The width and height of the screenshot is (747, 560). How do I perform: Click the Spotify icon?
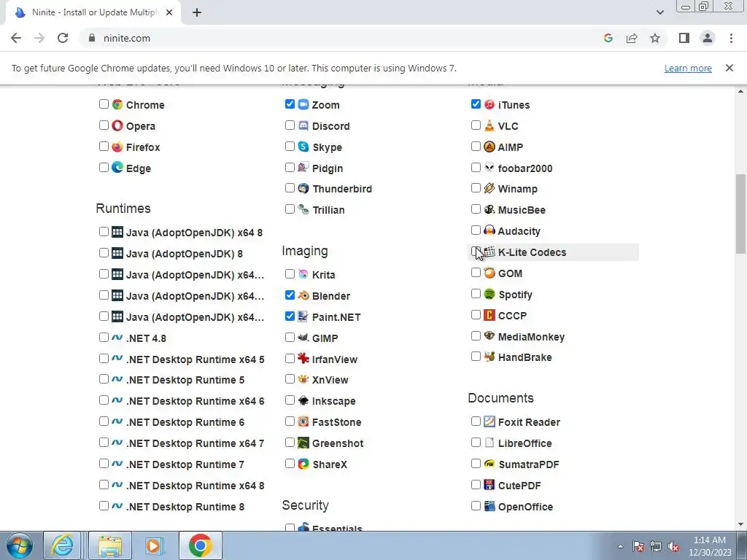(x=489, y=294)
